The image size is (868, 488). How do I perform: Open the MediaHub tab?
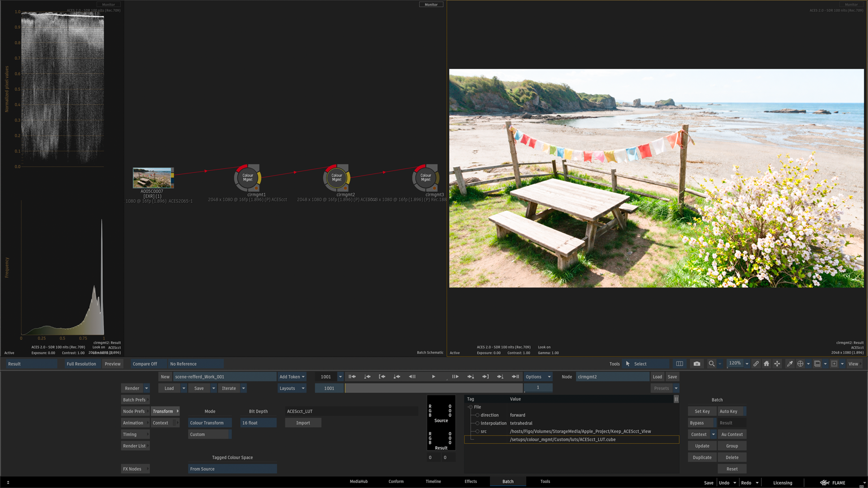pyautogui.click(x=358, y=482)
